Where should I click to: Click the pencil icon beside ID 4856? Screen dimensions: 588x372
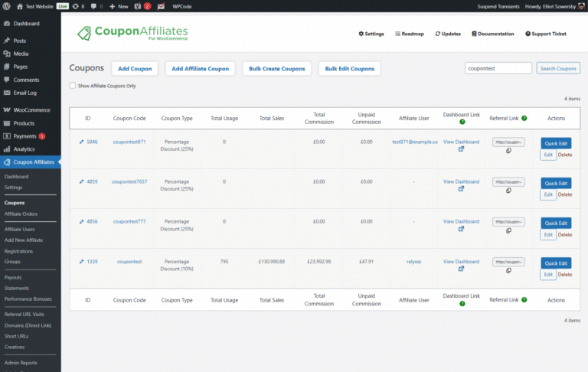pyautogui.click(x=81, y=222)
